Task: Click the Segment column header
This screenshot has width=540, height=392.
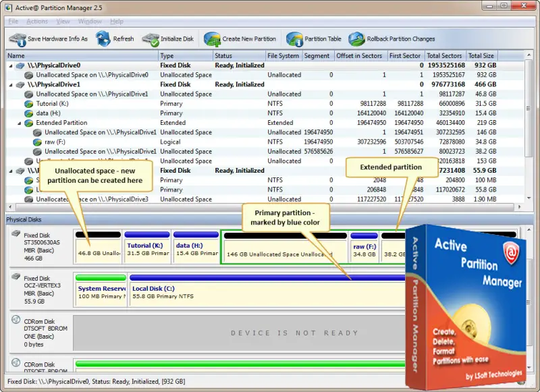Action: 317,56
